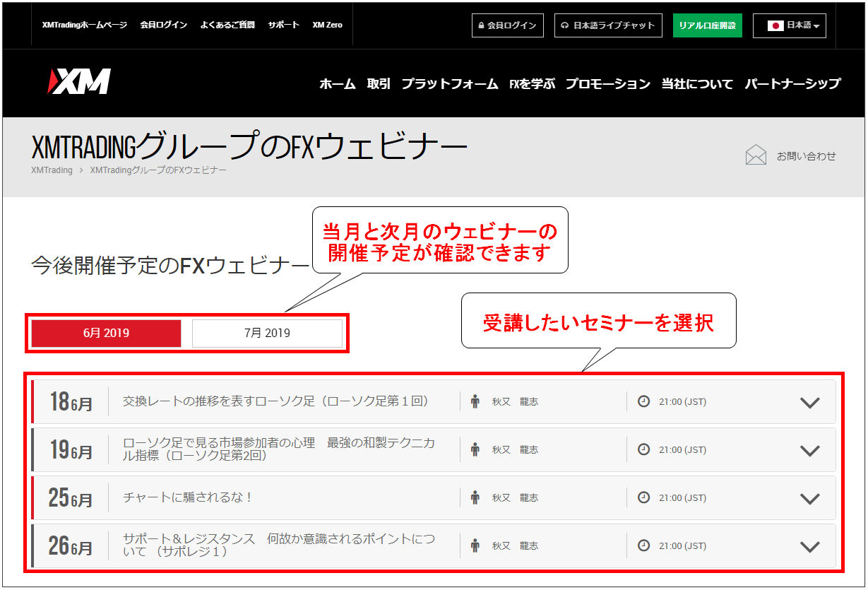The image size is (868, 590).
Task: Open XMTradingホームページ link in top bar
Action: click(85, 25)
